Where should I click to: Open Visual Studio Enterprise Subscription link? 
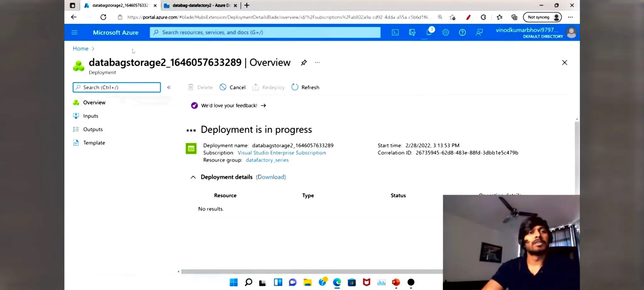click(281, 153)
